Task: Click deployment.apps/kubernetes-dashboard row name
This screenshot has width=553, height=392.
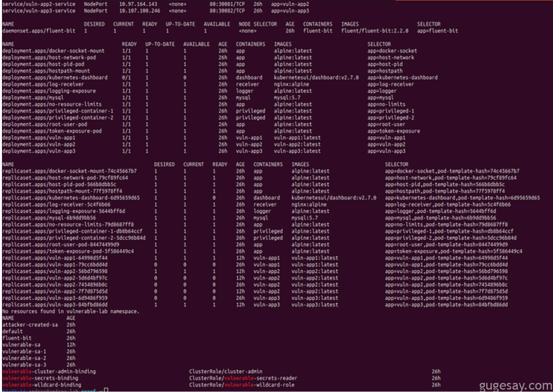Action: 55,77
